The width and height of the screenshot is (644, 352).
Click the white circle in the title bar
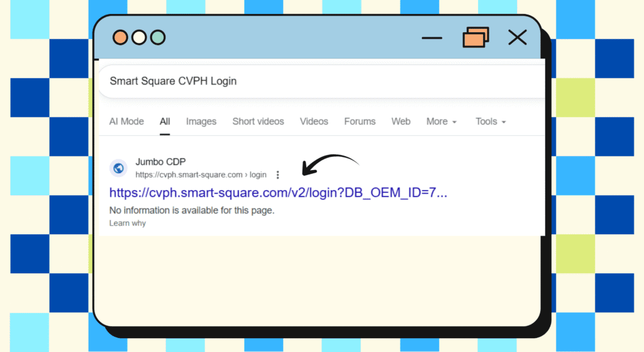139,37
